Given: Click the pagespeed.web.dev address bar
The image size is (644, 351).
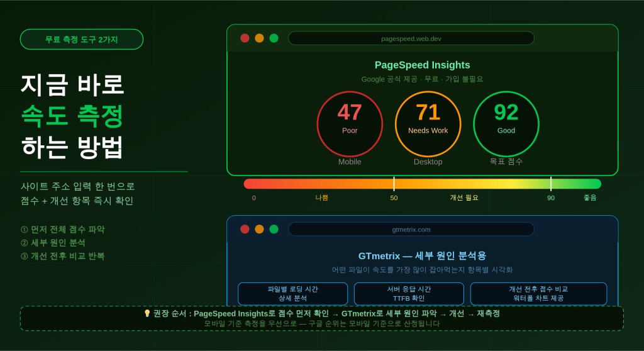Looking at the screenshot, I should (x=411, y=38).
